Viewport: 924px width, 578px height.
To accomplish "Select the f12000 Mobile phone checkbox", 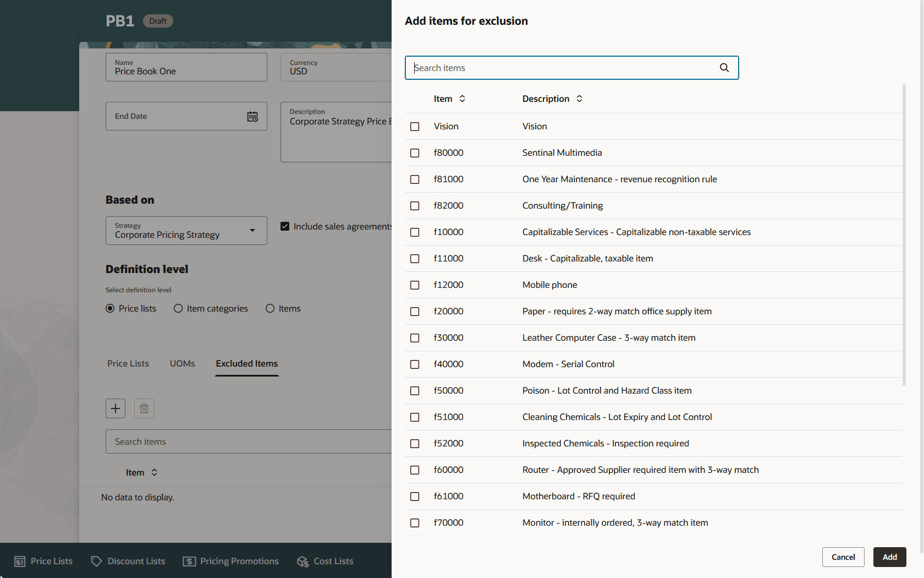I will (414, 285).
